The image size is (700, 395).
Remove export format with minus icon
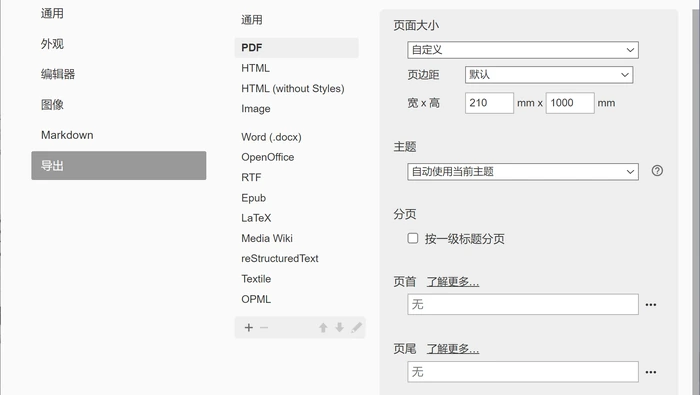point(264,328)
